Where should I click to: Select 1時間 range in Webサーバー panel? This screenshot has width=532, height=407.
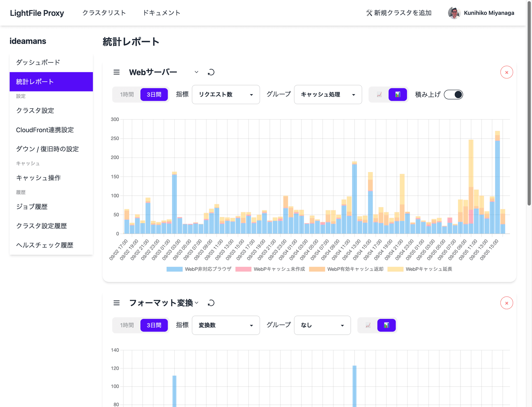127,94
